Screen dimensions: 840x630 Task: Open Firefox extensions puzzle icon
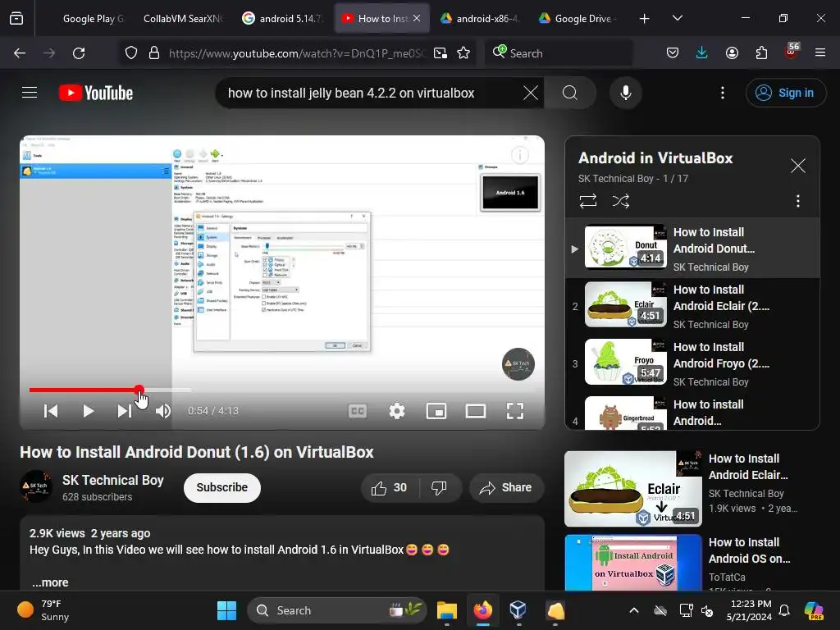(x=761, y=53)
